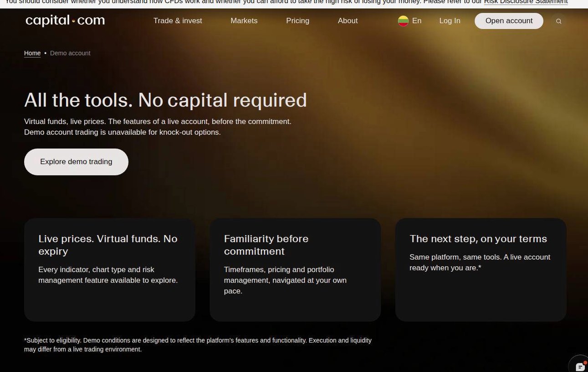
Task: Open the search magnifier icon
Action: pos(559,21)
